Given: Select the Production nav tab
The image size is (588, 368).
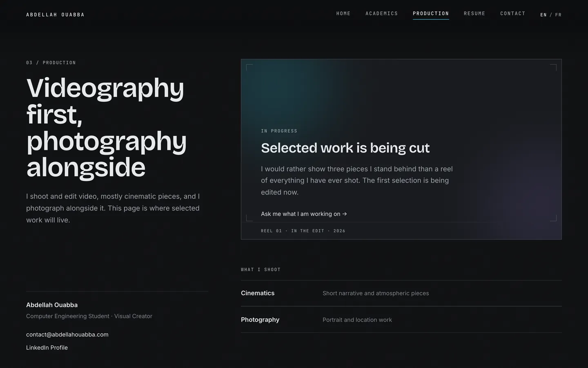Looking at the screenshot, I should (431, 13).
